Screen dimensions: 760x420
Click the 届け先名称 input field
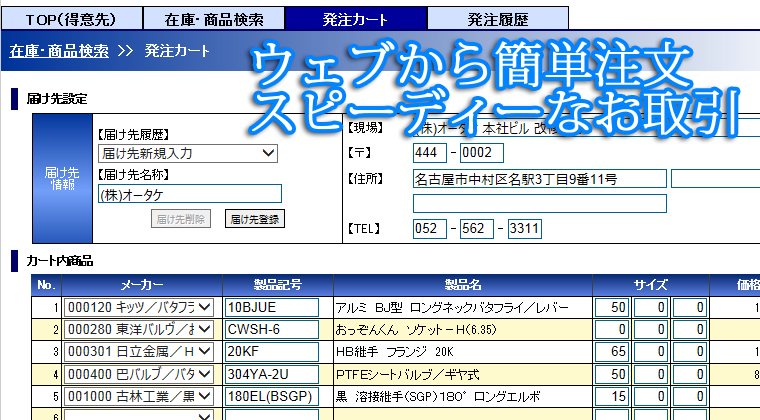[189, 194]
